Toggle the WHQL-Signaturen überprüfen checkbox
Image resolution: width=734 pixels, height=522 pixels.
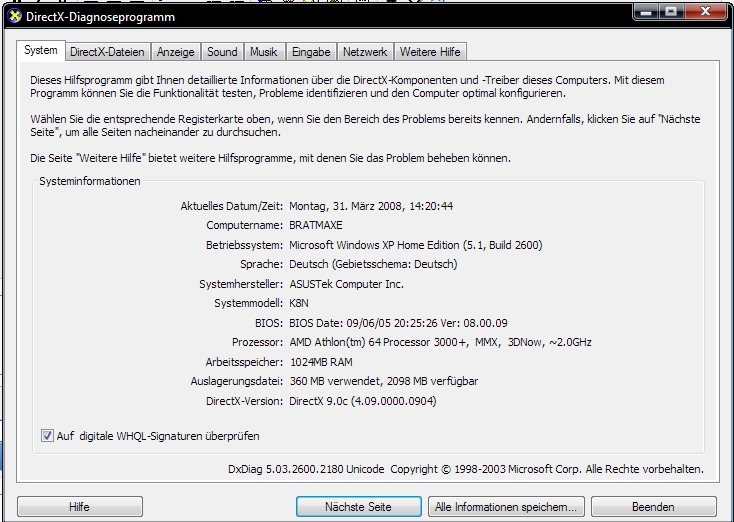click(47, 436)
